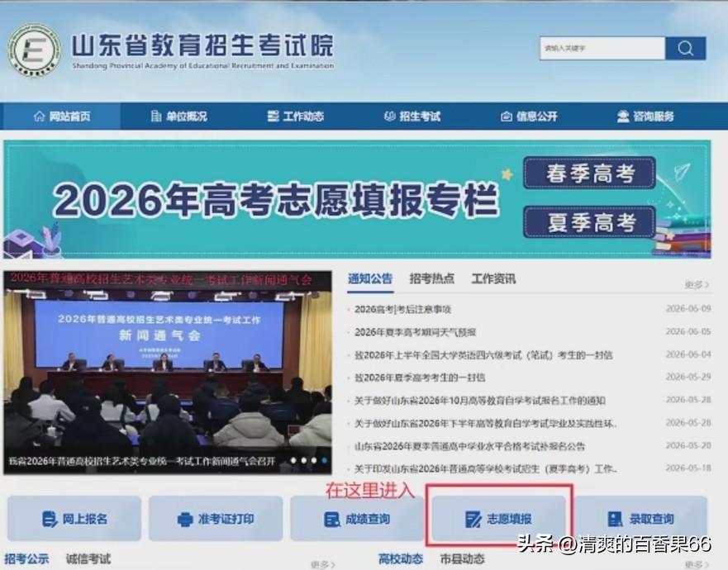Click the printer icon on 准考证打印

click(185, 519)
